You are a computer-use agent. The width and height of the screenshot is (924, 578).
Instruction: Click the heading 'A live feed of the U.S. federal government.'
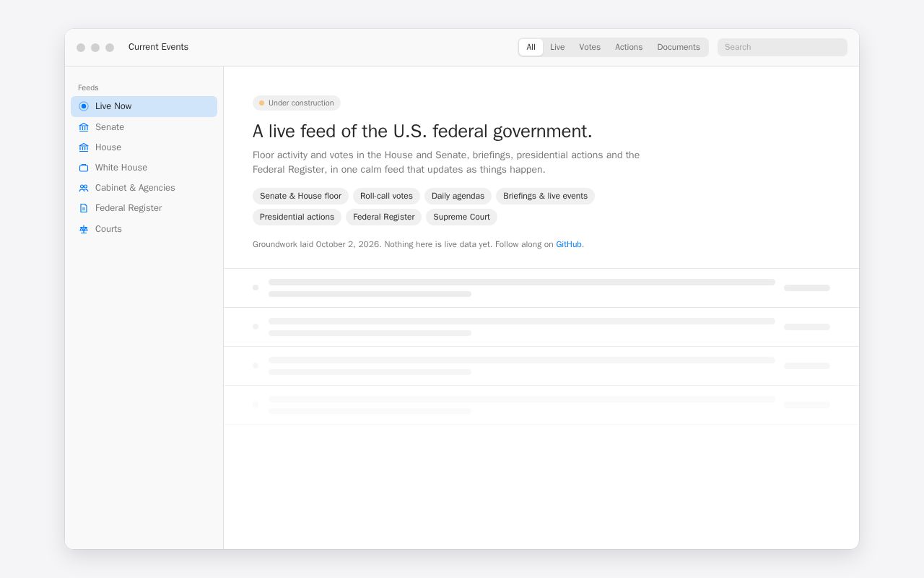[422, 131]
